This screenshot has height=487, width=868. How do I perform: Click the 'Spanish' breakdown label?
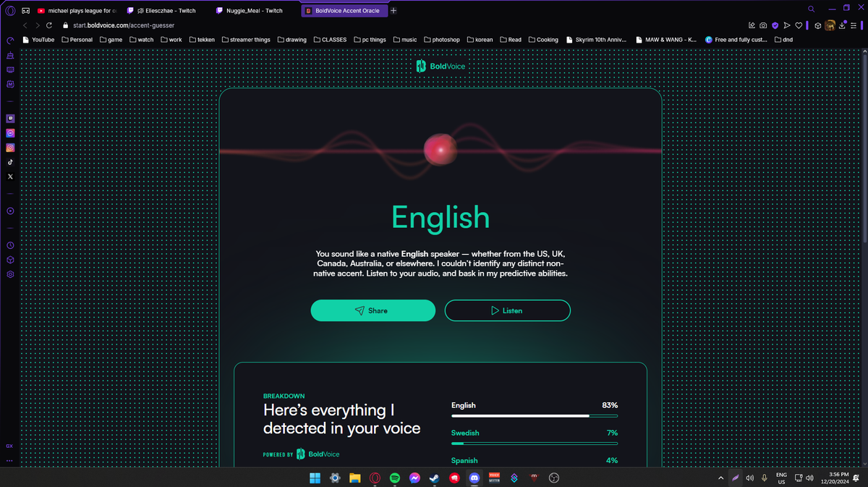pyautogui.click(x=464, y=460)
